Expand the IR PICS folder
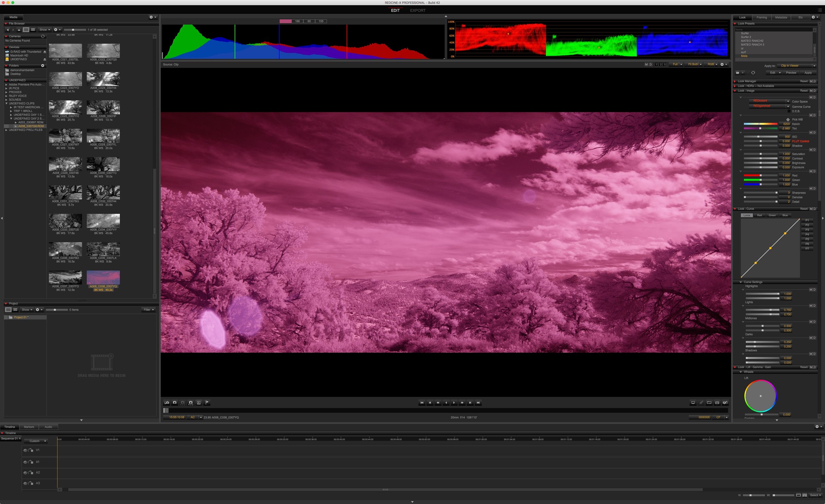The image size is (825, 504). point(6,88)
